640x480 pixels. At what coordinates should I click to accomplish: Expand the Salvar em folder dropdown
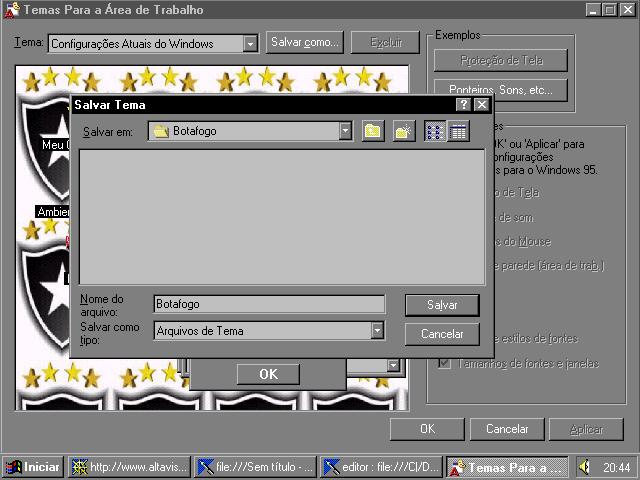[x=345, y=131]
